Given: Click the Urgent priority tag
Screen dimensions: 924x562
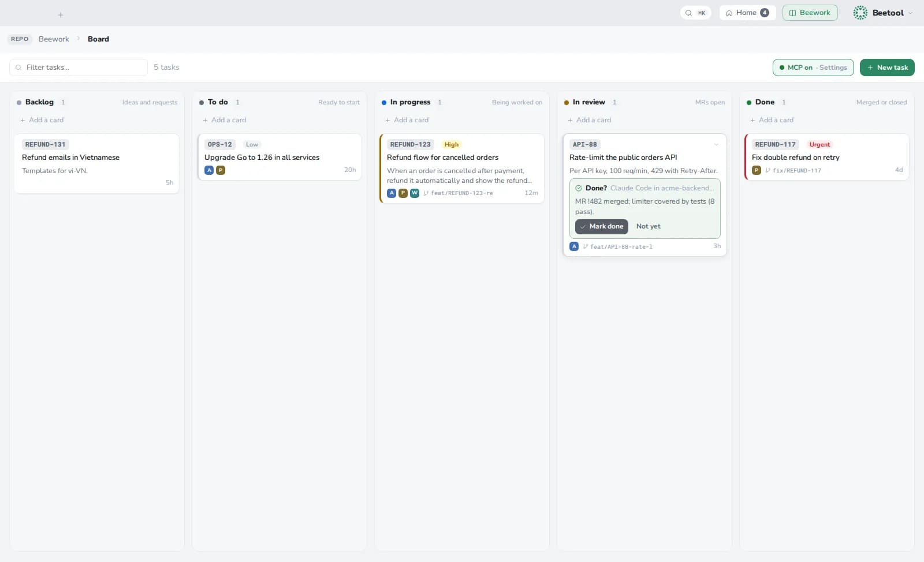Looking at the screenshot, I should click(819, 145).
